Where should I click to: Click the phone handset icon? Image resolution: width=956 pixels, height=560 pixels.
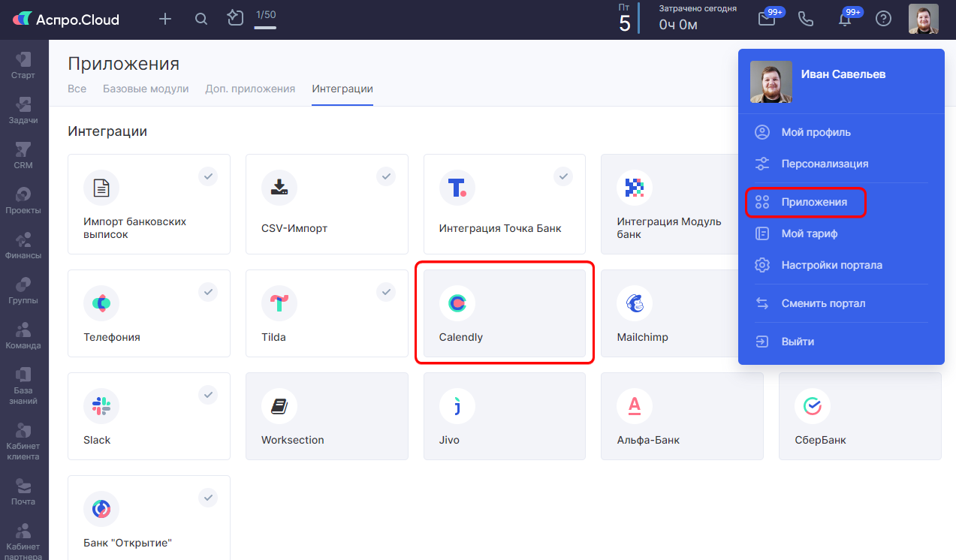pyautogui.click(x=806, y=20)
